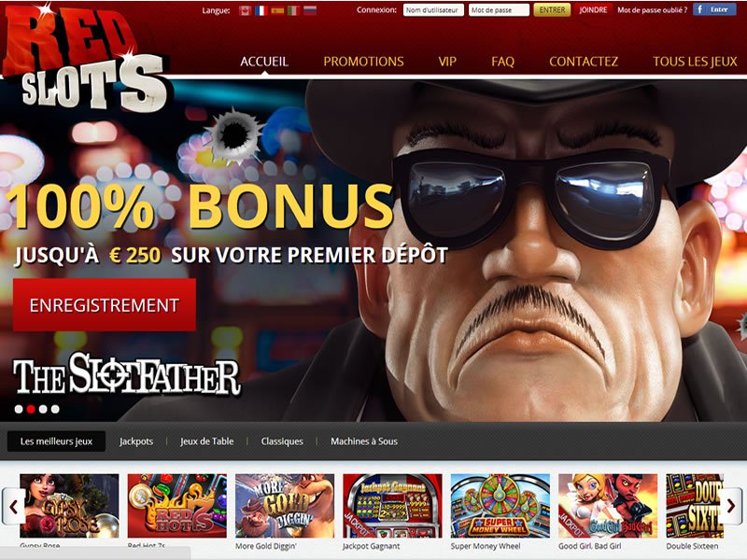The width and height of the screenshot is (747, 560).
Task: Go to the first banner slide dot
Action: coord(19,409)
